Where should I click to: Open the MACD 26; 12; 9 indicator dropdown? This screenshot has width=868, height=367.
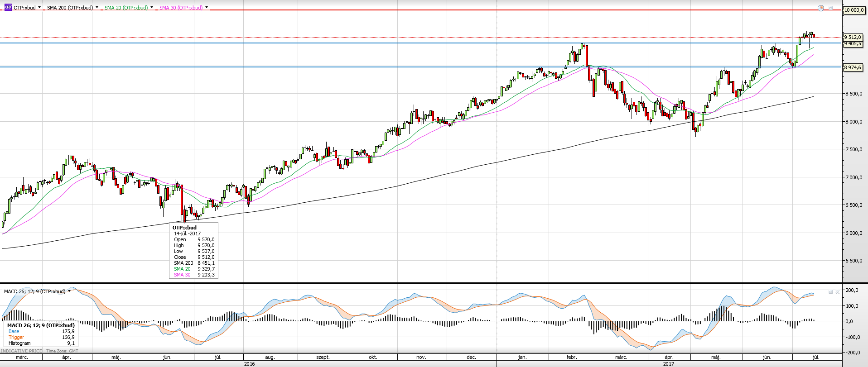point(69,291)
